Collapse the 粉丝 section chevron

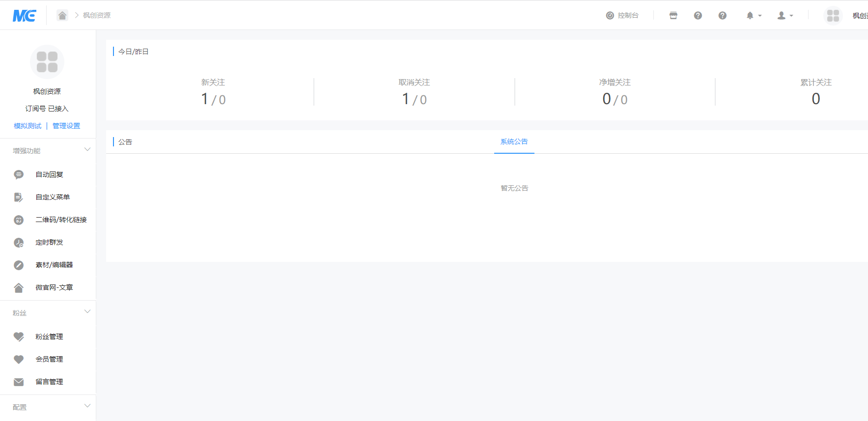point(87,312)
